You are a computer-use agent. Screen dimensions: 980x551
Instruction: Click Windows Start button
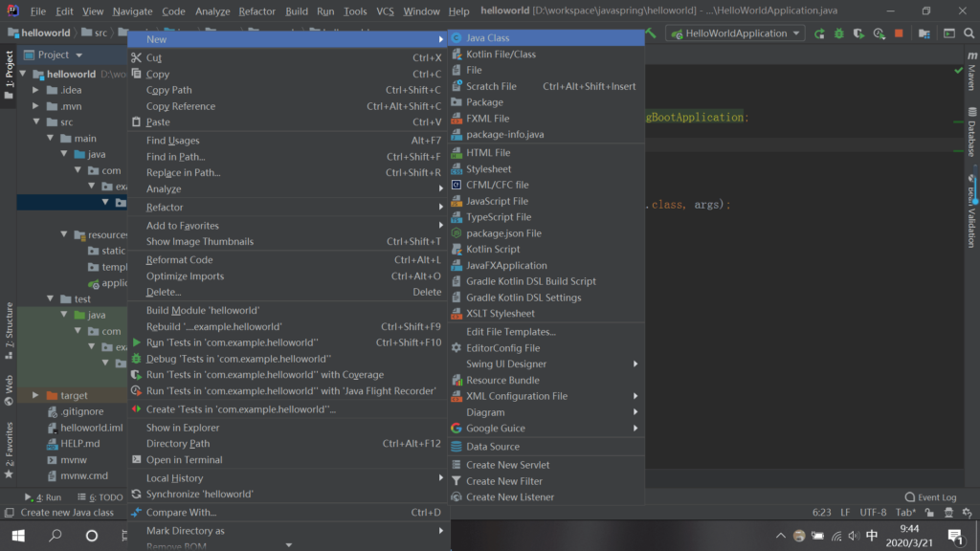click(18, 536)
